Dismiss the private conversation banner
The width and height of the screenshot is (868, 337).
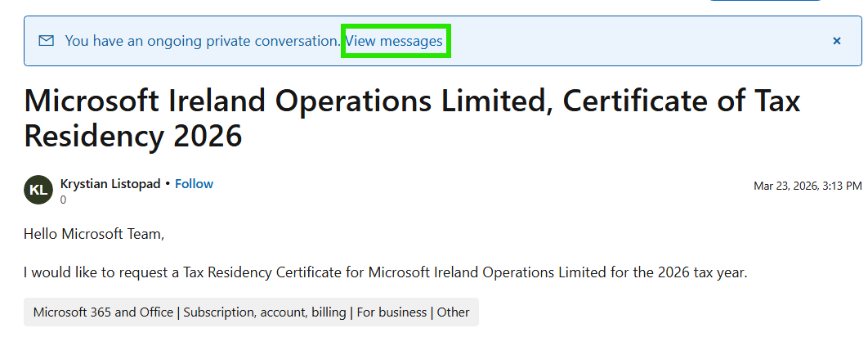tap(837, 41)
